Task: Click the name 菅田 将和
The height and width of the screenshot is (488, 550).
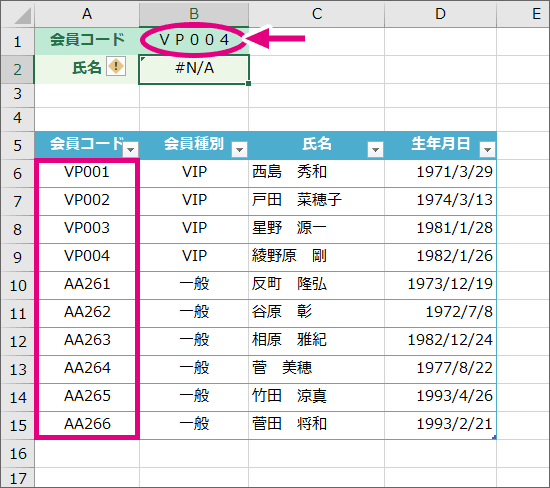Action: [289, 425]
